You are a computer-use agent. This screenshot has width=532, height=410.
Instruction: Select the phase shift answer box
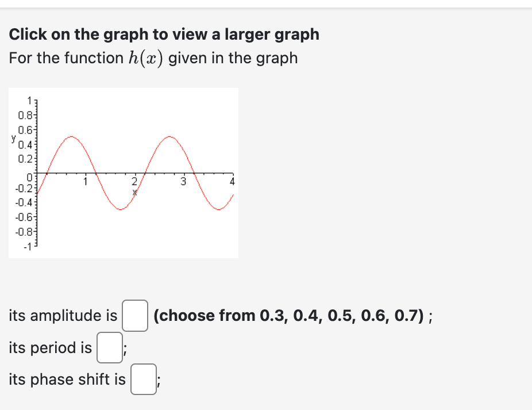click(x=144, y=379)
